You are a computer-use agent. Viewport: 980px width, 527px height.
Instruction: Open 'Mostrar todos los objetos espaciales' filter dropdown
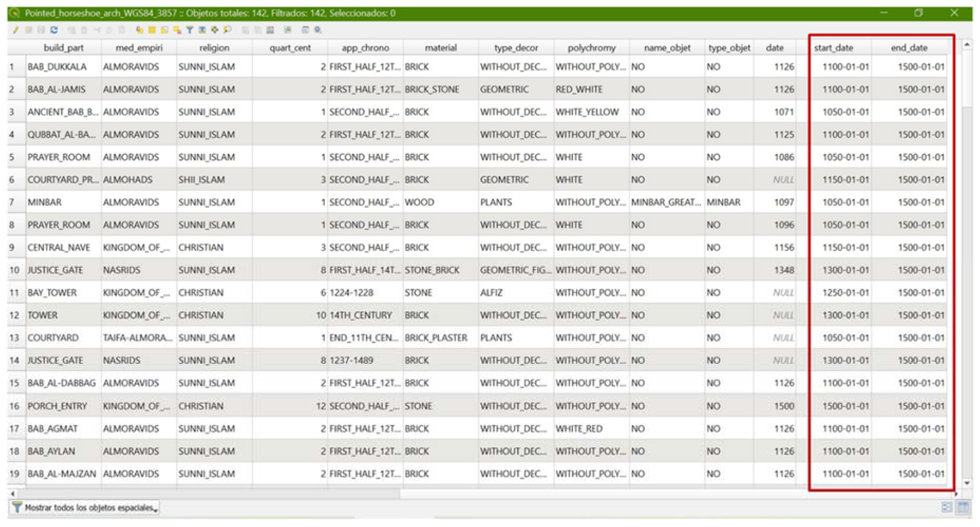coord(84,508)
